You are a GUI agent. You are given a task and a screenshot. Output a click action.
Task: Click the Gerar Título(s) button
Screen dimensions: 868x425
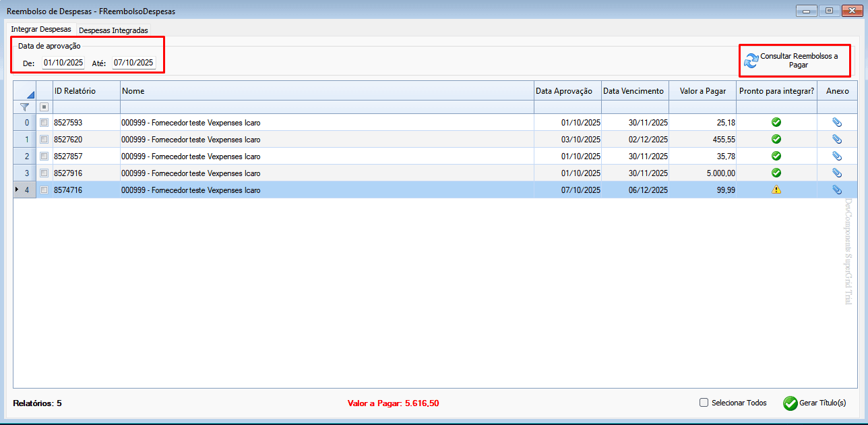(815, 403)
